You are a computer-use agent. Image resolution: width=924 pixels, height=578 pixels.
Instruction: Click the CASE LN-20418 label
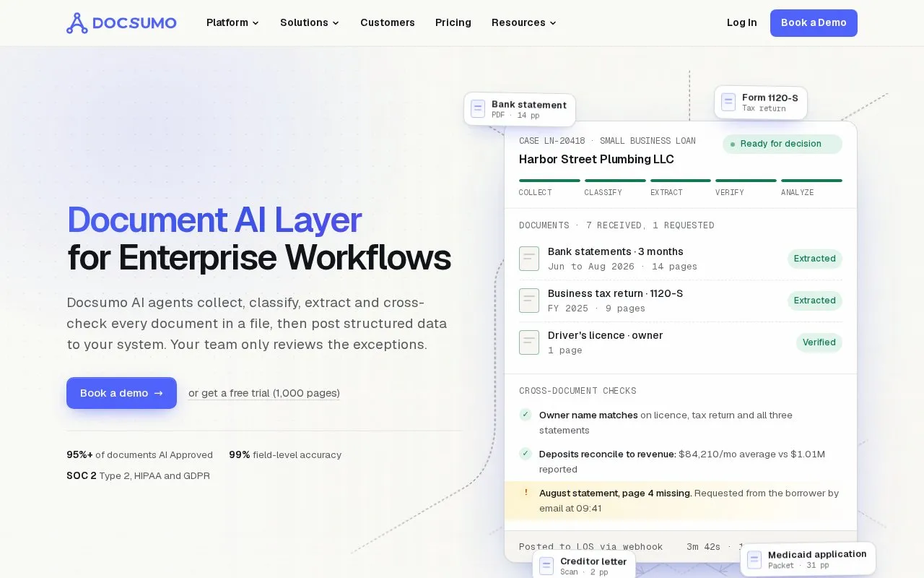[x=552, y=141]
